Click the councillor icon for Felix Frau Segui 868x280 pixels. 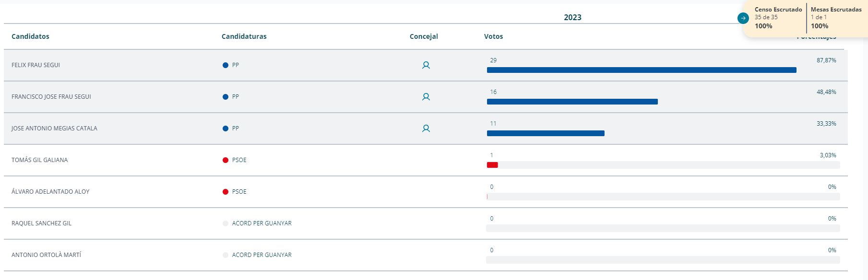426,65
